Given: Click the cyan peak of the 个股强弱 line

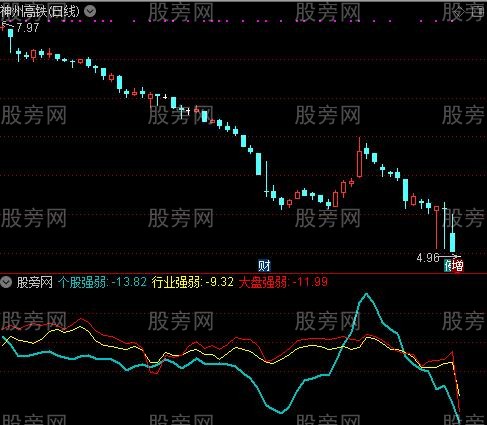Looking at the screenshot, I should pyautogui.click(x=367, y=294).
